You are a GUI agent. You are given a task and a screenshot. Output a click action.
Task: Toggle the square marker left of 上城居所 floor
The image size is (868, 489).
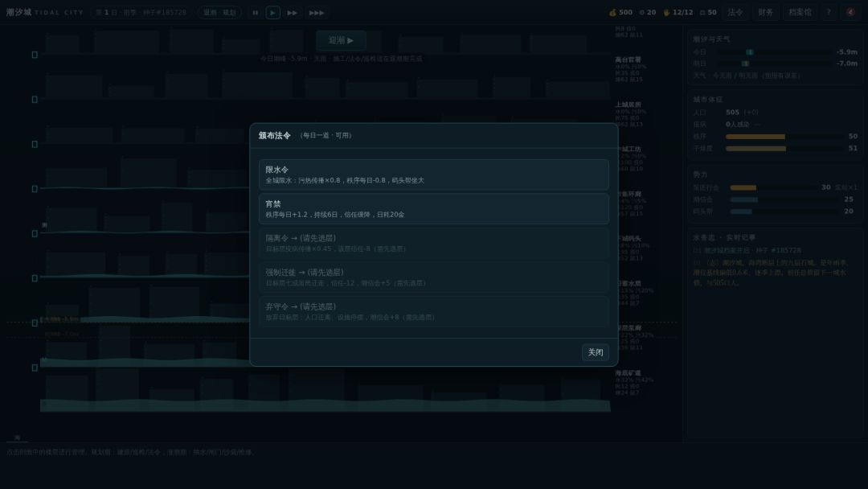[35, 100]
